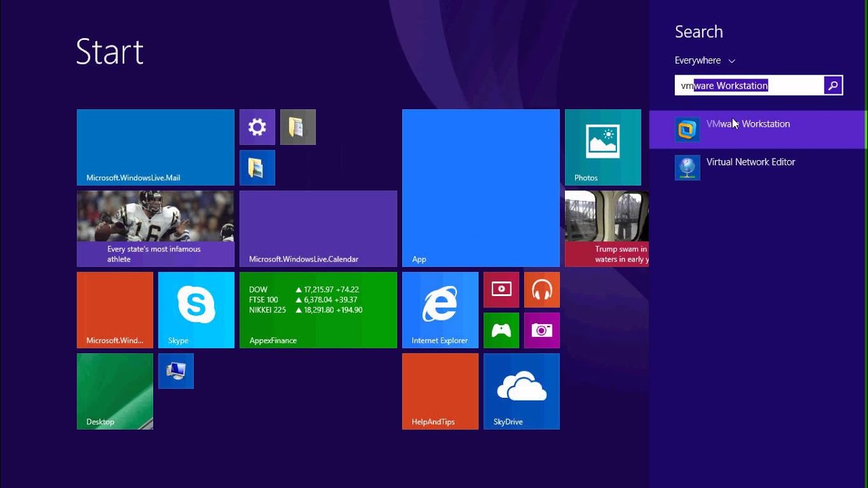Click the Virtual Network Editor globe icon
Screen dimensions: 868x488
click(687, 167)
